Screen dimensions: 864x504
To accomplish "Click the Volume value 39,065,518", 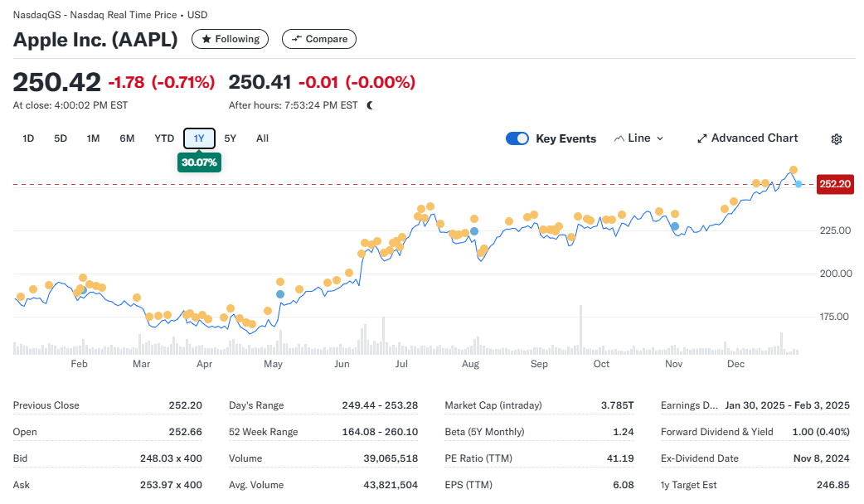I will pyautogui.click(x=391, y=458).
